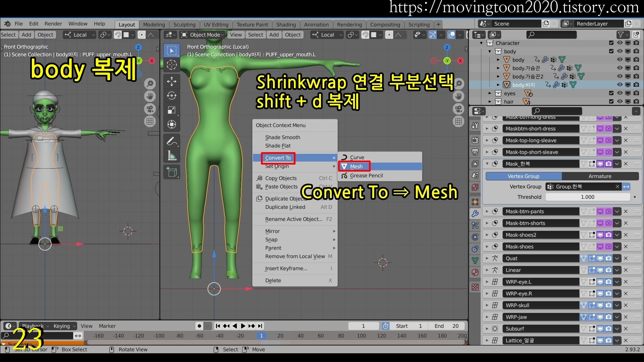Select the Vertex Group mask mode button
This screenshot has width=644, height=362.
524,176
